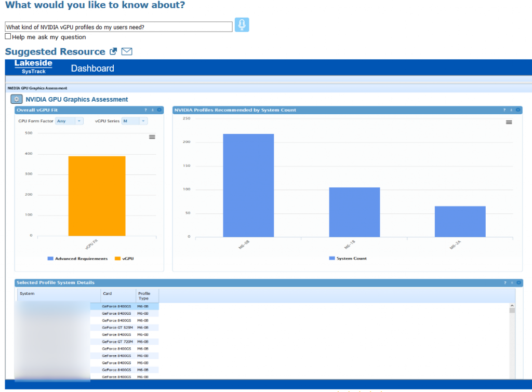Viewport: 532px width, 392px height.
Task: Click M6-0B in the GeForce GT 525M row
Action: (x=143, y=328)
